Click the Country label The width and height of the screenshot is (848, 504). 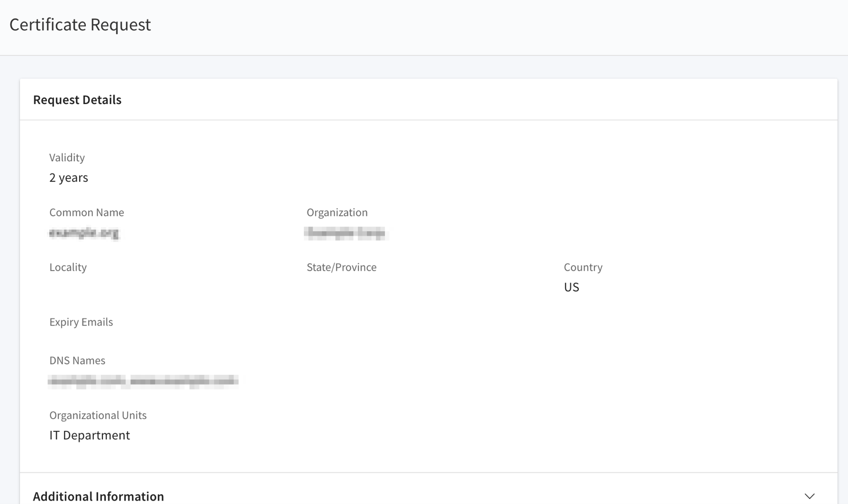(583, 267)
